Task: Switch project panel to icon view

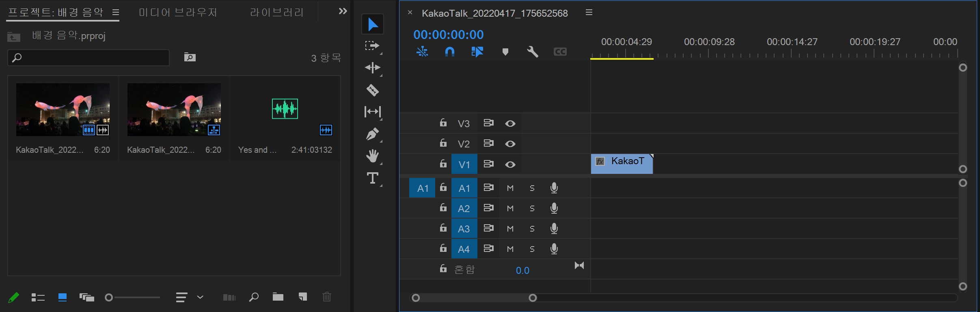Action: [x=63, y=297]
